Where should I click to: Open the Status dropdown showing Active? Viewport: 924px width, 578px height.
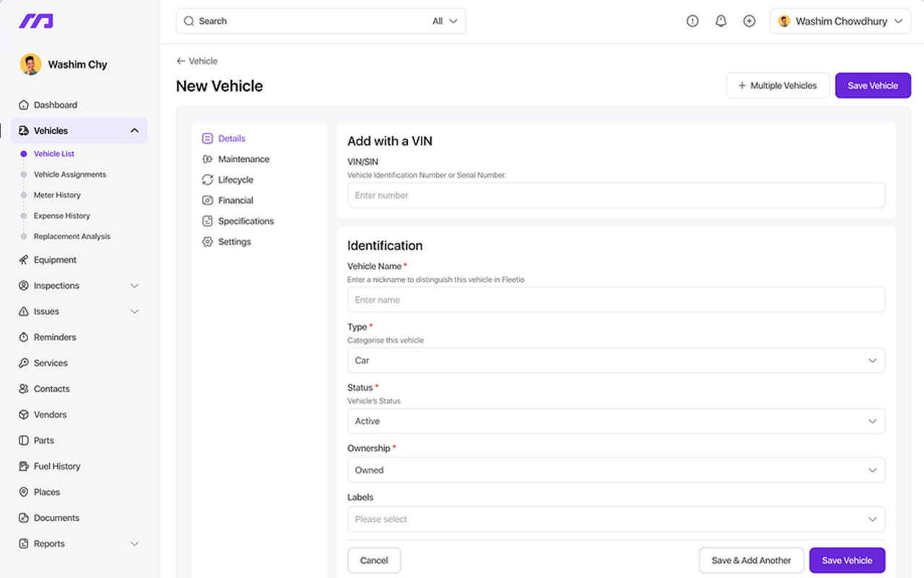coord(616,421)
